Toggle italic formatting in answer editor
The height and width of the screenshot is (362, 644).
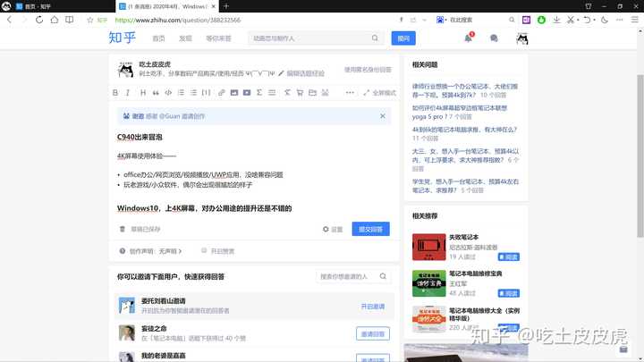(128, 93)
